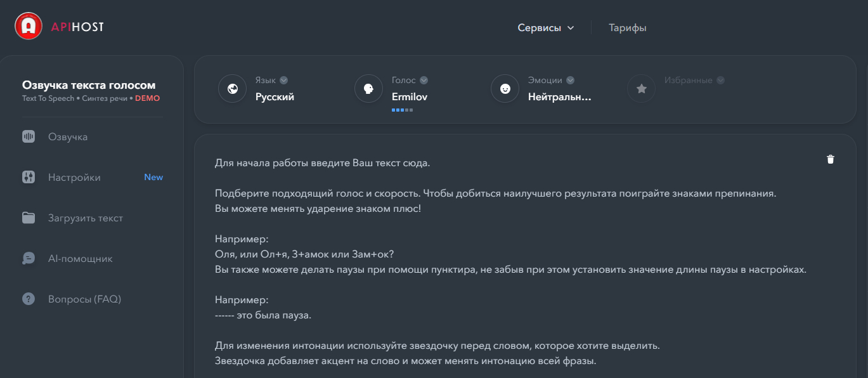
Task: Click the Вопросы (FAQ) question mark icon
Action: point(29,299)
